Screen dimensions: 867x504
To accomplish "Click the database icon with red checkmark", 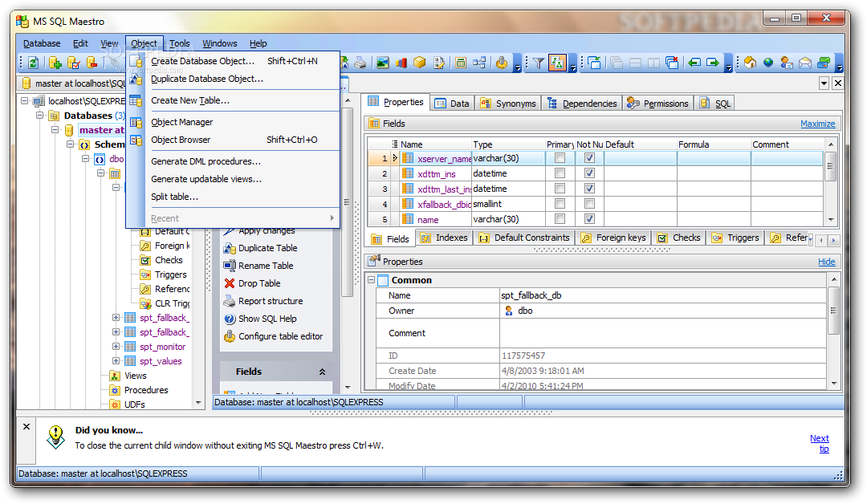I will (74, 63).
